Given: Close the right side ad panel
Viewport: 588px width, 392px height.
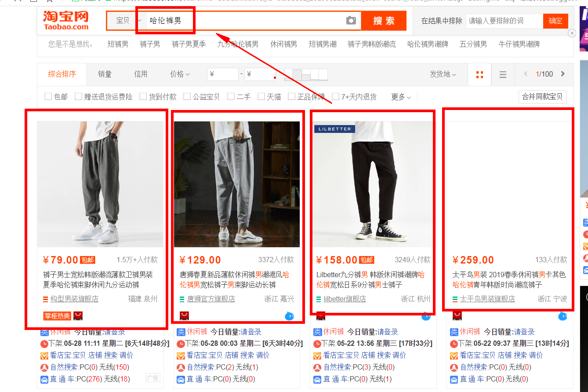Looking at the screenshot, I should (x=572, y=33).
